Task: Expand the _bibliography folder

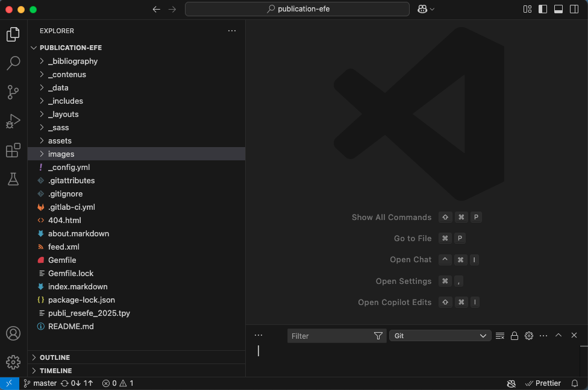Action: click(72, 61)
